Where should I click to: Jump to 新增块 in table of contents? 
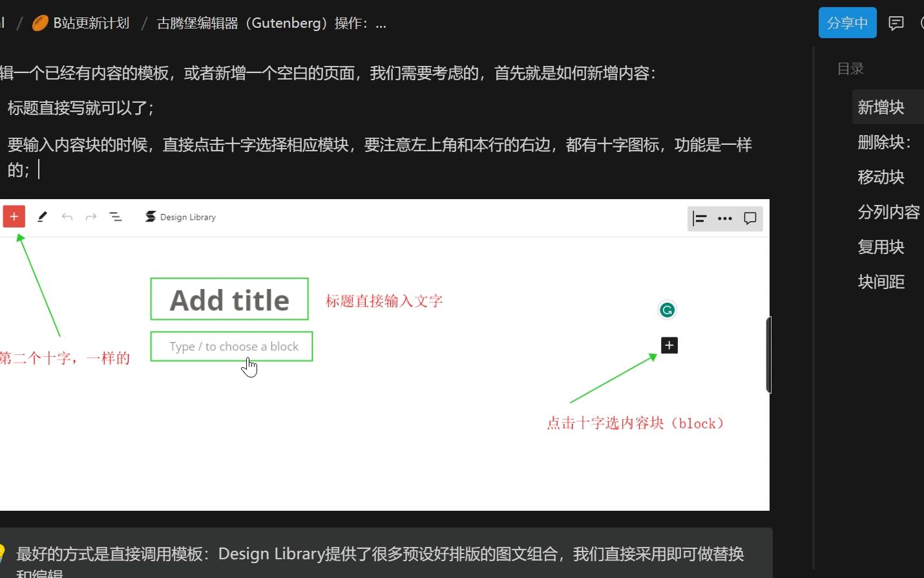pyautogui.click(x=881, y=107)
